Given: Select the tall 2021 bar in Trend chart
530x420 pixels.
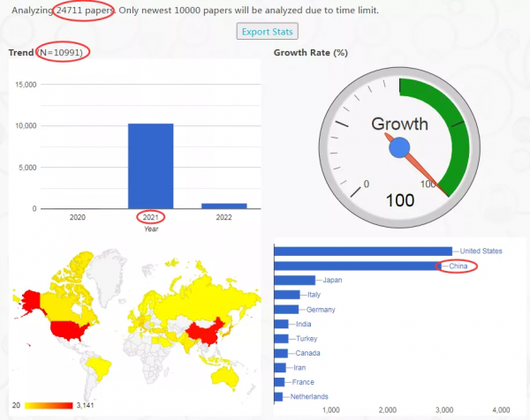Looking at the screenshot, I should pos(150,166).
